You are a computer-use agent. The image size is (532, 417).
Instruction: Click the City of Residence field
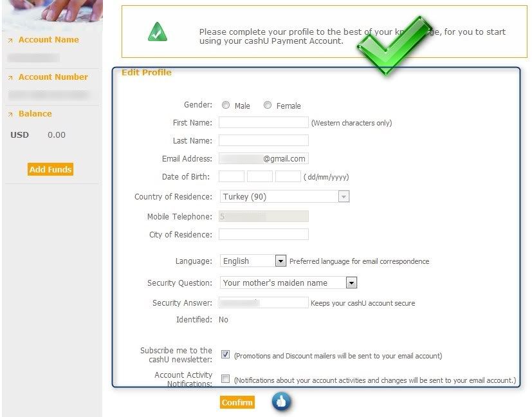pyautogui.click(x=264, y=234)
